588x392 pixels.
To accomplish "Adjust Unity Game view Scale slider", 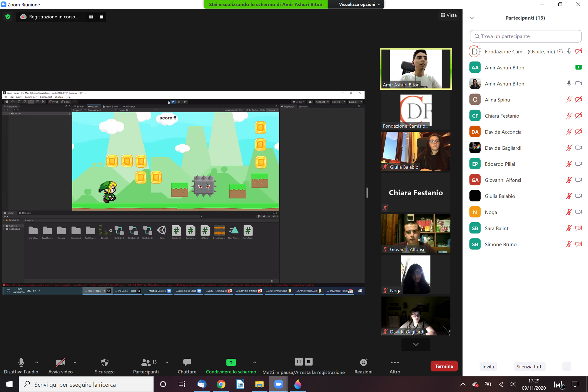I will [x=140, y=110].
